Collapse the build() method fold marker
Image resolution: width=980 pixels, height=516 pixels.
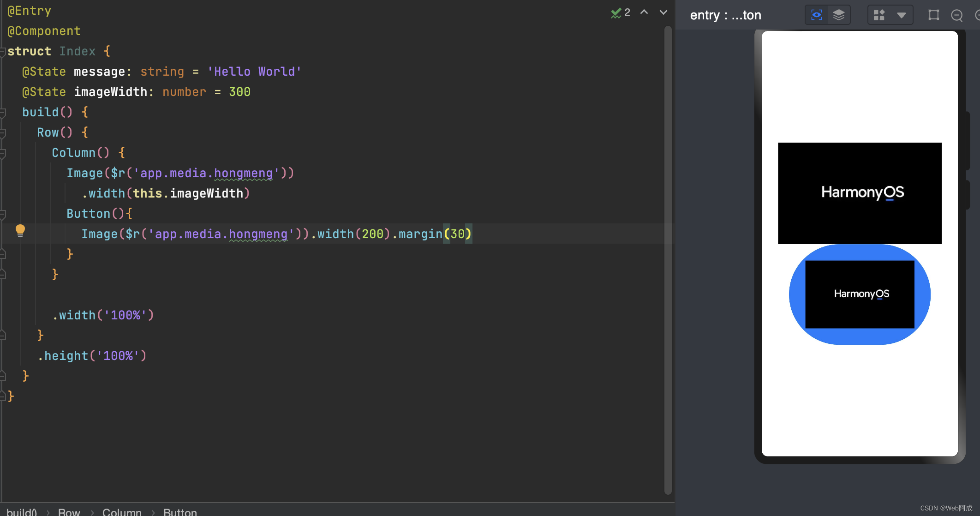point(3,112)
